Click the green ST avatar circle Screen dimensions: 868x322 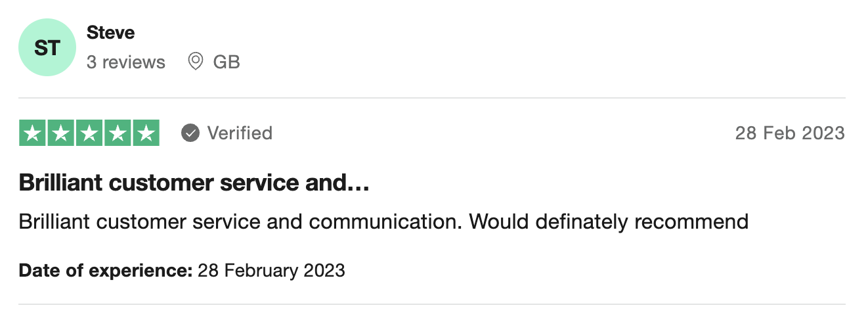click(x=47, y=47)
